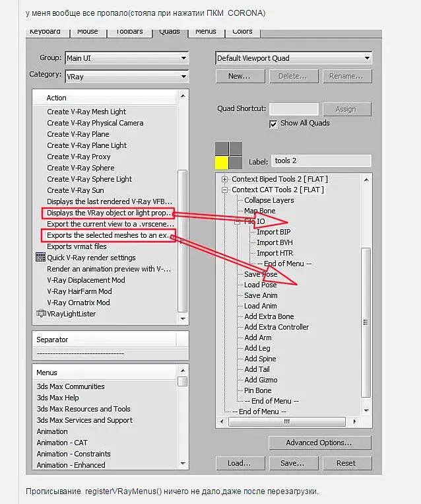Image resolution: width=421 pixels, height=504 pixels.
Task: Click the Action list scroll up arrow
Action: coord(183,96)
